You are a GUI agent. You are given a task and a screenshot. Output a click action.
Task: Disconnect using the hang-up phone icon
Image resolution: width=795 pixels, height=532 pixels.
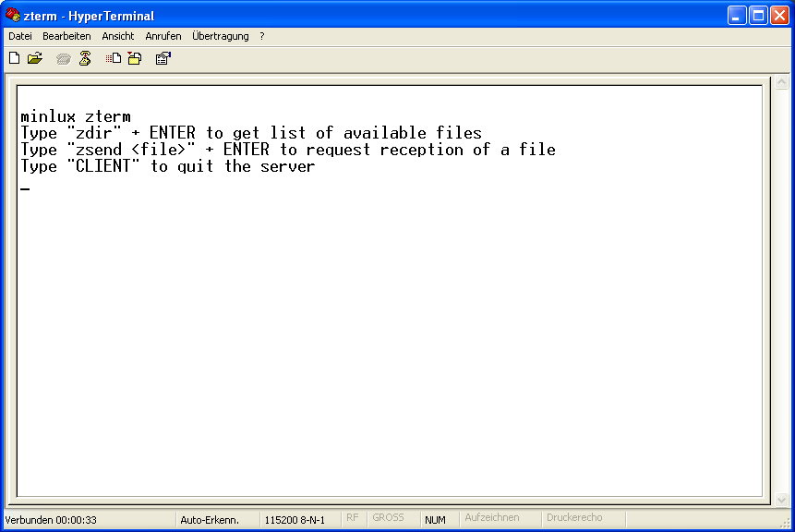(x=85, y=58)
